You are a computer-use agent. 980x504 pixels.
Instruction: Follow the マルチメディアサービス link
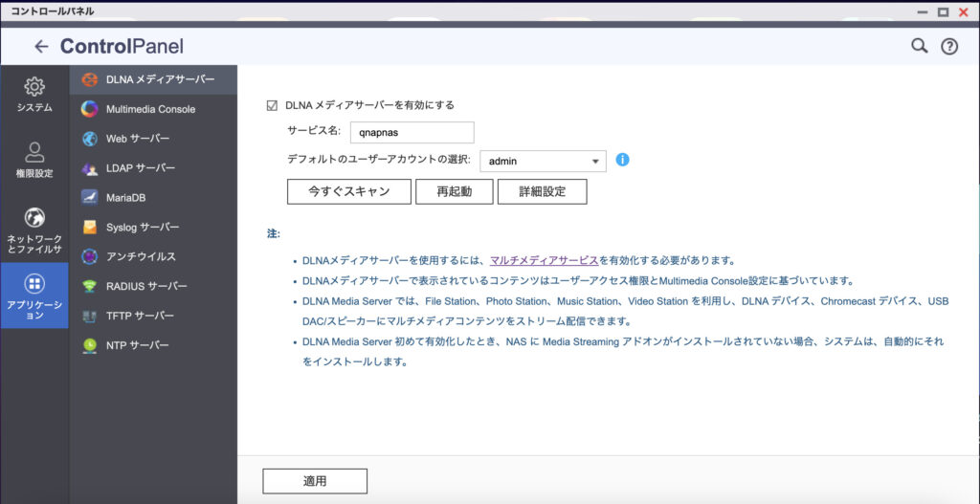(545, 260)
